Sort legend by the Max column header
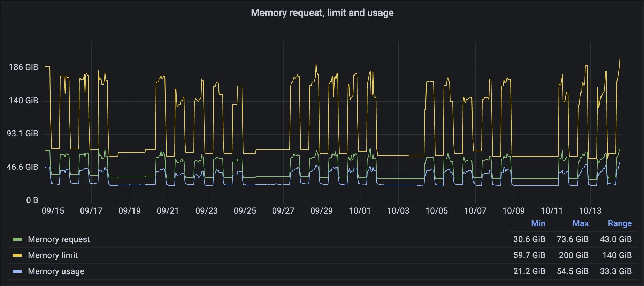Screen dimensions: 644x286 (580, 223)
